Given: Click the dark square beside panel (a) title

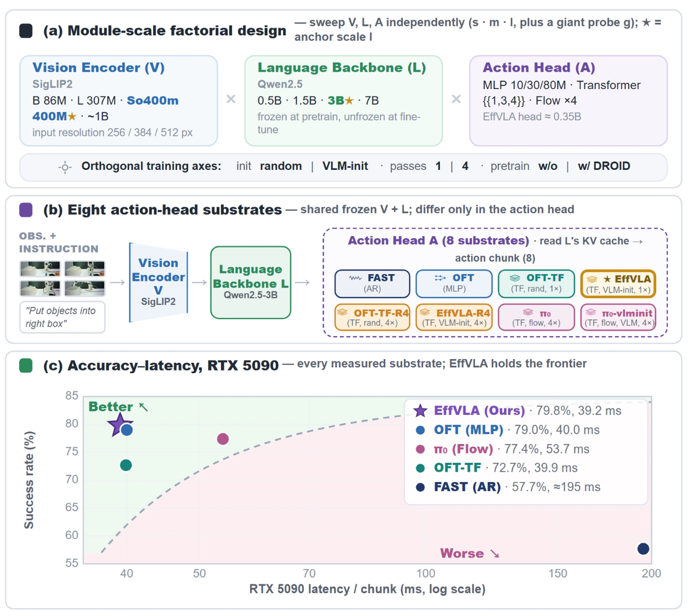Looking at the screenshot, I should click(26, 31).
